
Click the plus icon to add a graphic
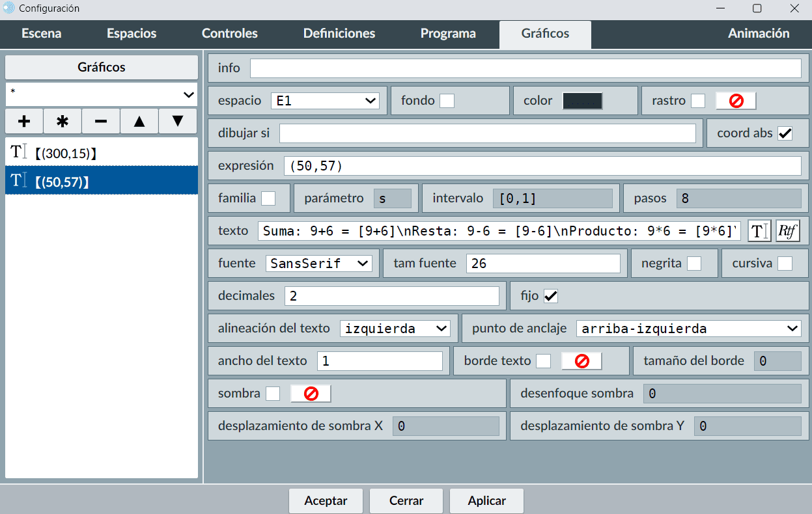[24, 121]
